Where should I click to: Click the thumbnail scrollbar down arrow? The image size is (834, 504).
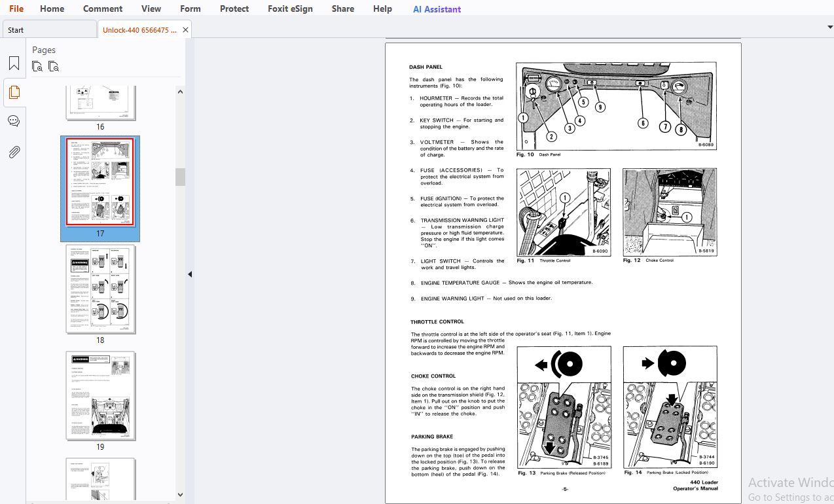point(181,495)
